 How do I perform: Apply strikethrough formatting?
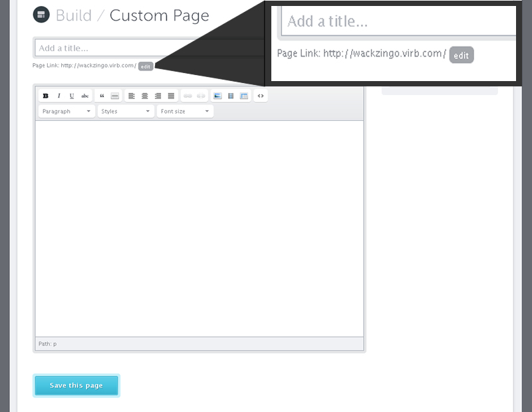[x=85, y=96]
